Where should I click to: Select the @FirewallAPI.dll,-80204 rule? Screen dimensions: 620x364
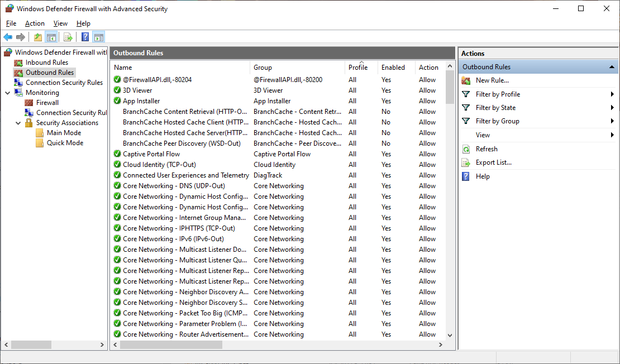158,79
